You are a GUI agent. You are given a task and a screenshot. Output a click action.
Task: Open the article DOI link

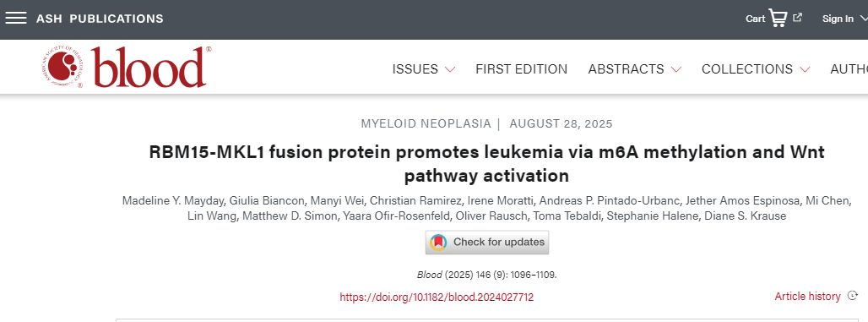tap(437, 297)
